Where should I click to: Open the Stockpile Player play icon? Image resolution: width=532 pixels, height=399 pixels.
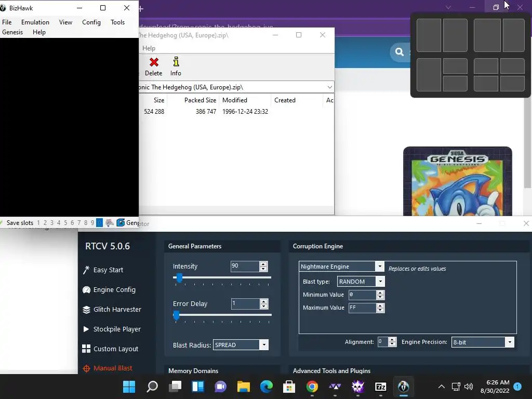point(86,329)
